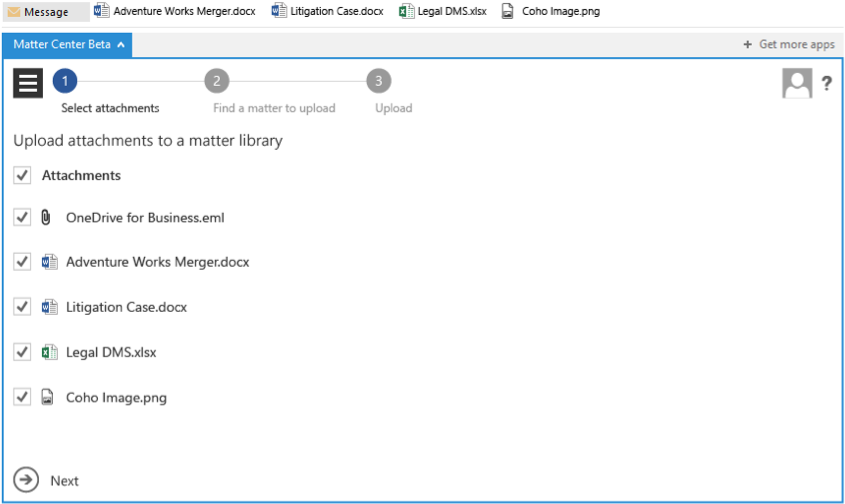845x504 pixels.
Task: Open the Coho Image.png attachment at top
Action: click(x=550, y=11)
